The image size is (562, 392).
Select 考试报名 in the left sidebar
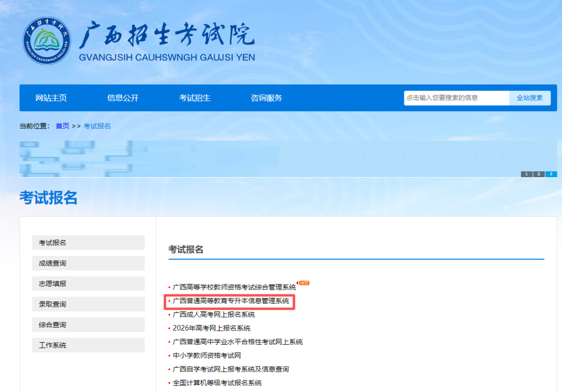point(88,243)
